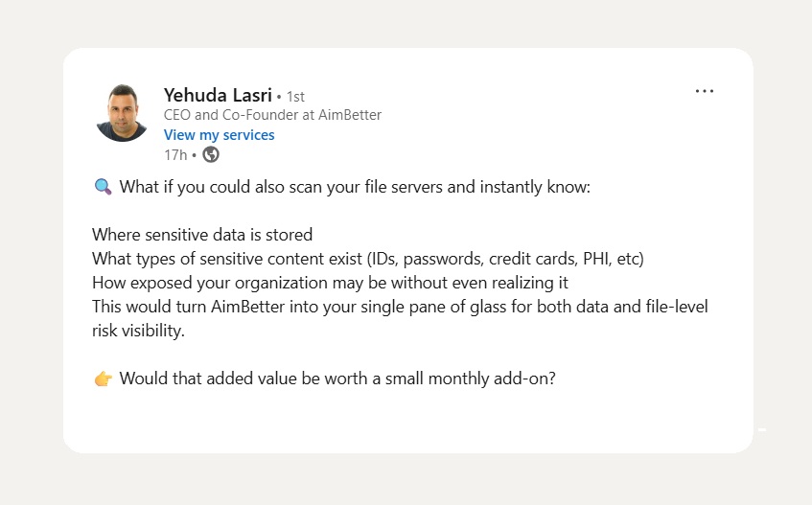Open Yehuda Lasri's profile photo

[x=122, y=113]
